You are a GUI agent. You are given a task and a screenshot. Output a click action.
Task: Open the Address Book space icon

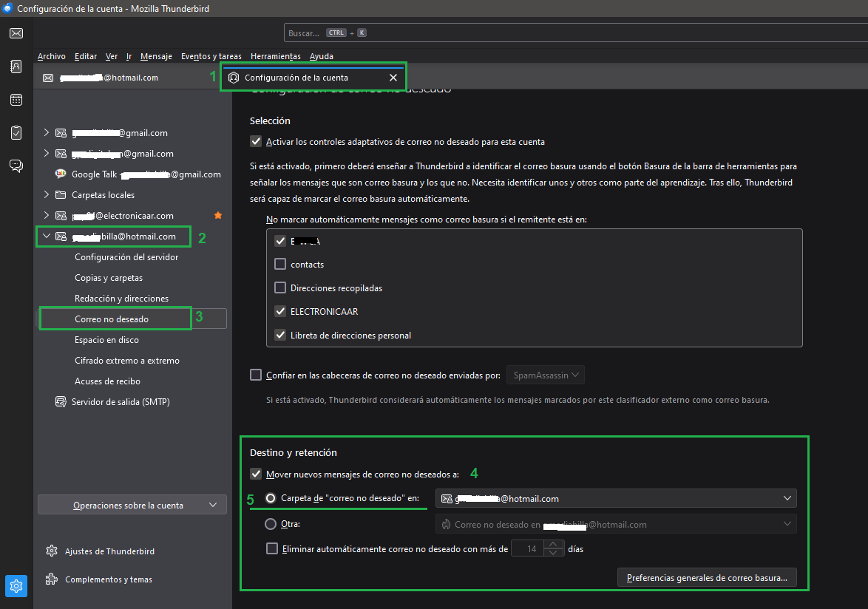click(x=16, y=67)
